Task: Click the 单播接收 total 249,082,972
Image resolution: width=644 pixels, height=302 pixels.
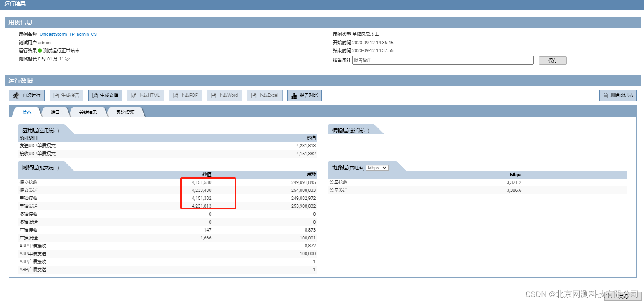Action: pyautogui.click(x=303, y=198)
